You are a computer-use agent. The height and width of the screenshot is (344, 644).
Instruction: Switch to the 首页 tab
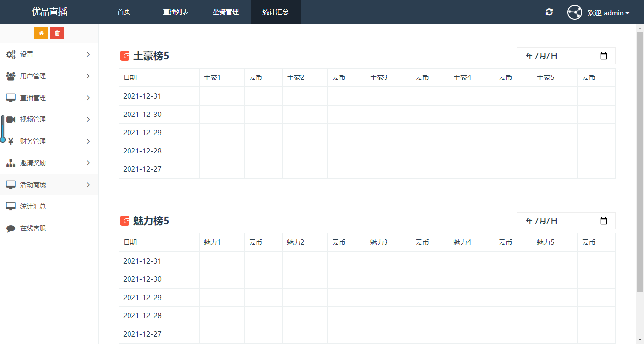click(x=124, y=12)
